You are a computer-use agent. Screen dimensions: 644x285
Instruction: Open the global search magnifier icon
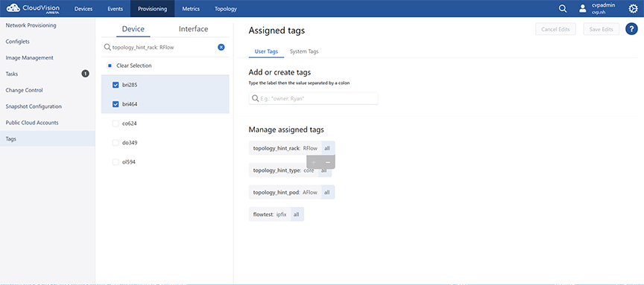pyautogui.click(x=563, y=9)
